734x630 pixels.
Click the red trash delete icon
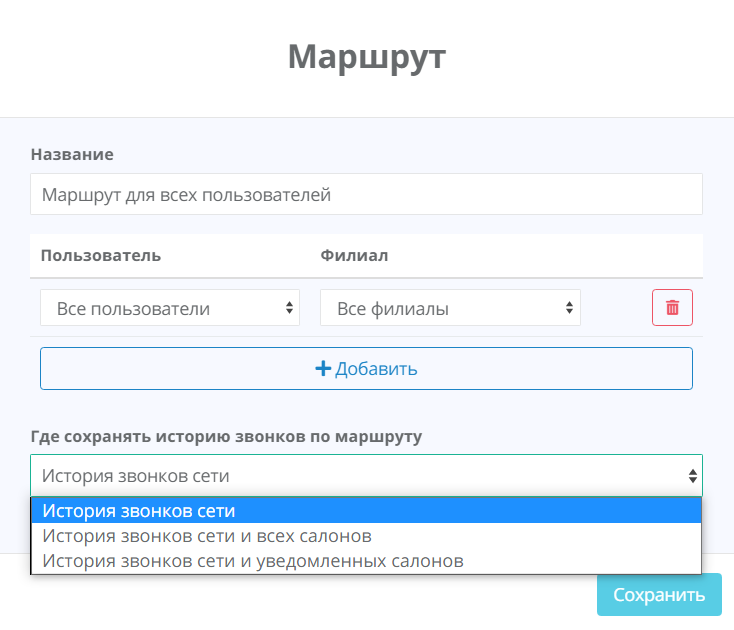(x=672, y=308)
